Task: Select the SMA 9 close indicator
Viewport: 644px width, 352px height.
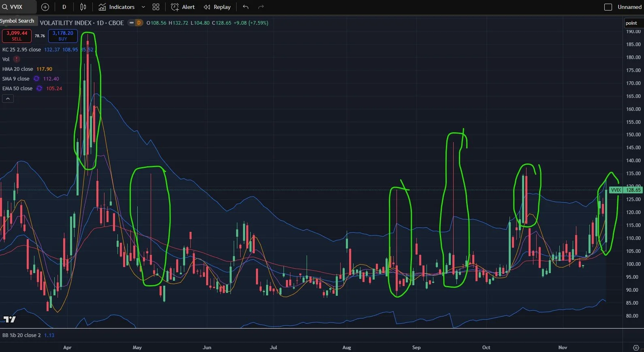Action: (16, 78)
